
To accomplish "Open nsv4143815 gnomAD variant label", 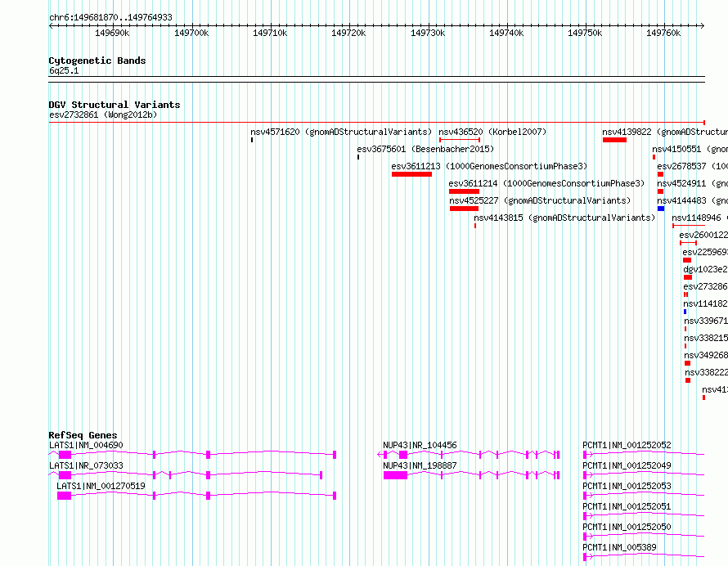I will point(564,218).
